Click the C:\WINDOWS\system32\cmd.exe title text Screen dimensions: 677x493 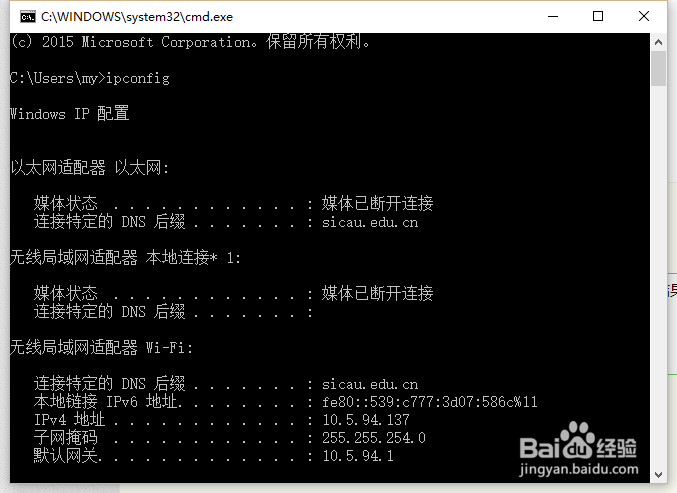[137, 17]
